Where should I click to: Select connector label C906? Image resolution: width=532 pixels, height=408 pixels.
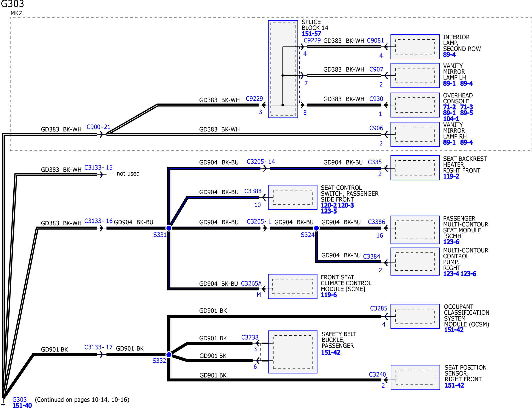point(376,128)
